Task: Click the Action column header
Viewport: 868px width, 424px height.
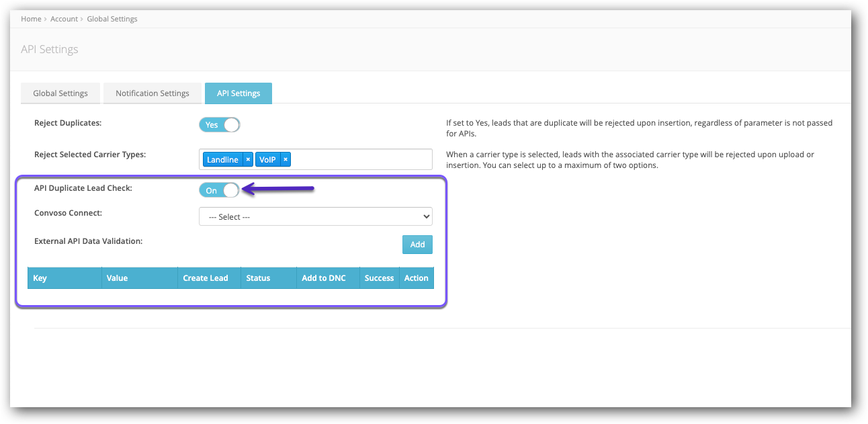Action: (x=417, y=278)
